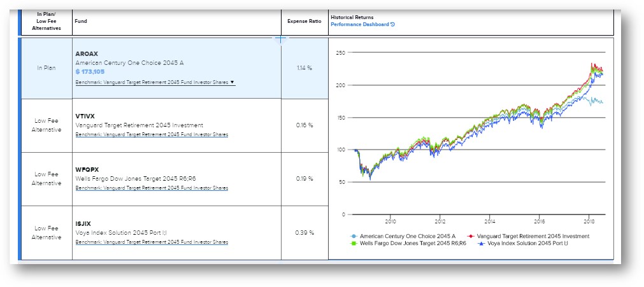
Task: Select the AROAX In Plan row
Action: pyautogui.click(x=47, y=67)
